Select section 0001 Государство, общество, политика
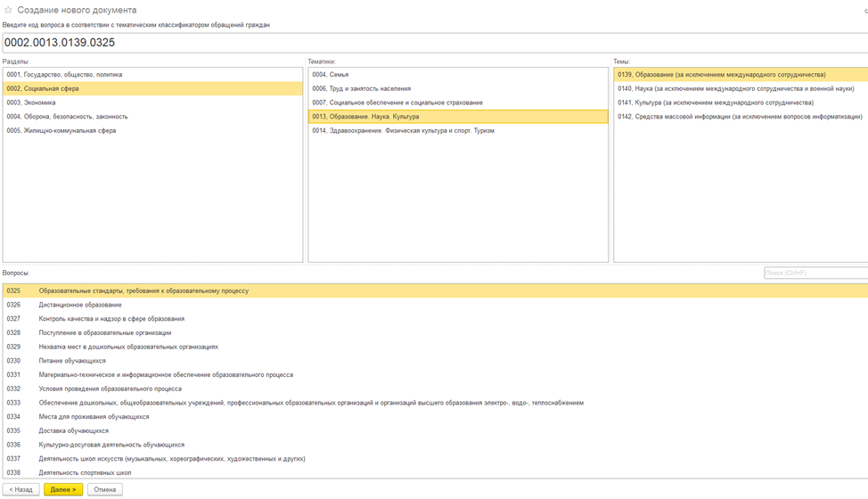This screenshot has width=868, height=499. (x=64, y=75)
